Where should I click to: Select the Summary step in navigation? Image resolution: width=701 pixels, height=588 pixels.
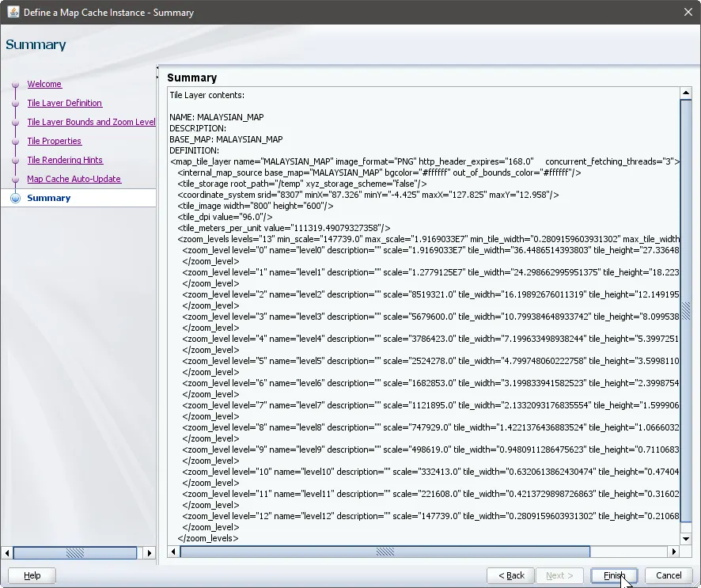click(x=49, y=198)
